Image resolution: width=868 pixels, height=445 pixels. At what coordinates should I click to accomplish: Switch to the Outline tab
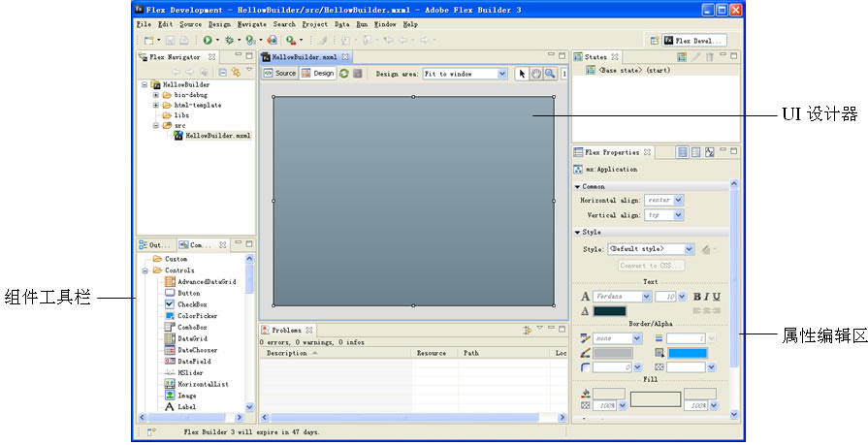[x=155, y=244]
